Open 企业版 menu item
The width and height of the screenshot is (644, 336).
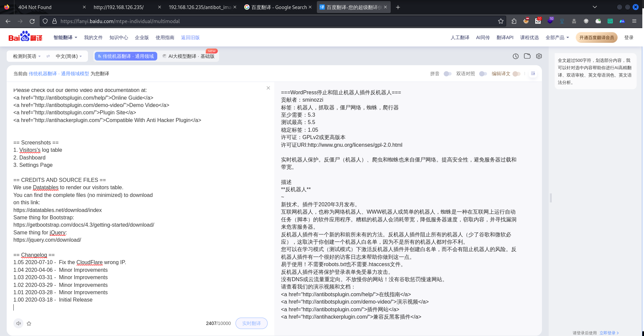[142, 37]
